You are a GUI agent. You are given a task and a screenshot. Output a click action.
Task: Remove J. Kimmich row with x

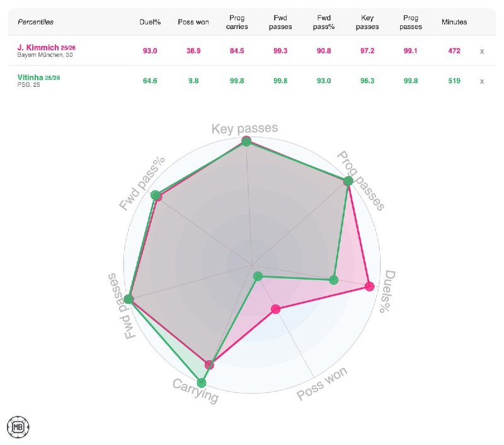point(482,51)
